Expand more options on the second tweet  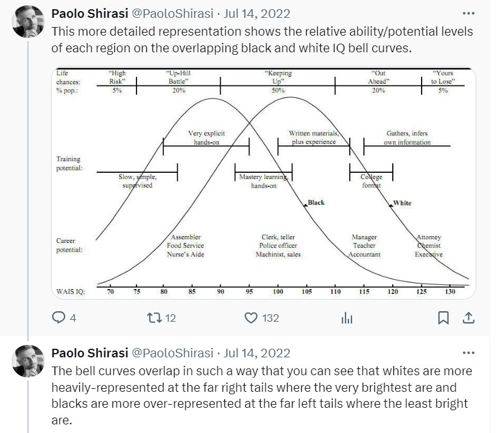pyautogui.click(x=468, y=353)
